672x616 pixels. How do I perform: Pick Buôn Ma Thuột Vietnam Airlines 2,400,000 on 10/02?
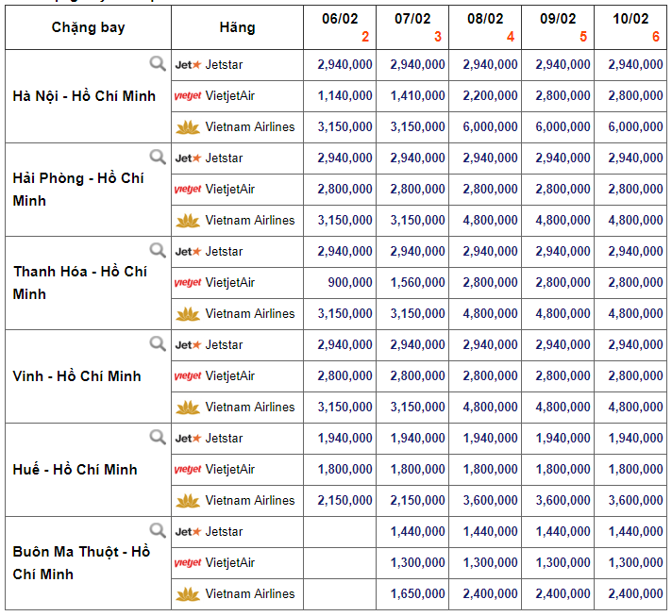coord(635,593)
